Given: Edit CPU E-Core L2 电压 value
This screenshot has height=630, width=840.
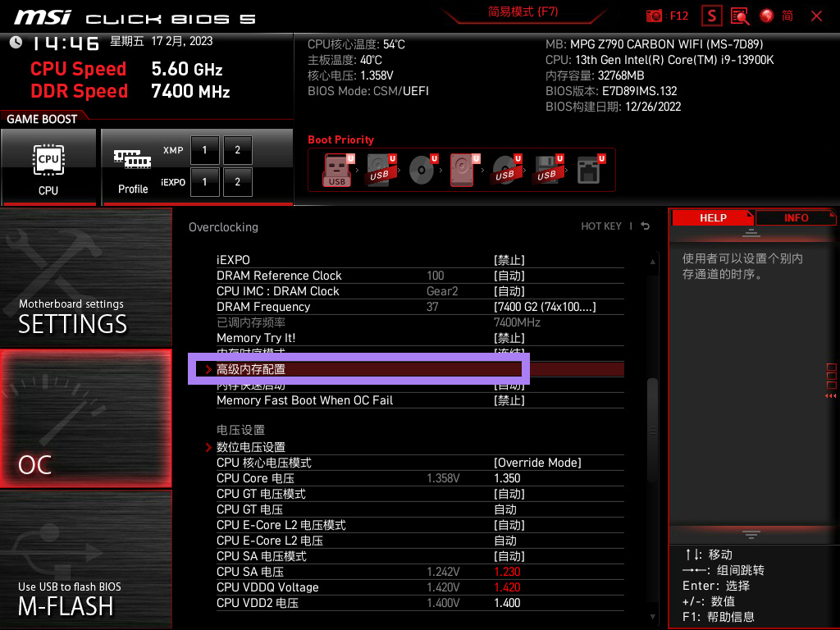Looking at the screenshot, I should click(505, 541).
